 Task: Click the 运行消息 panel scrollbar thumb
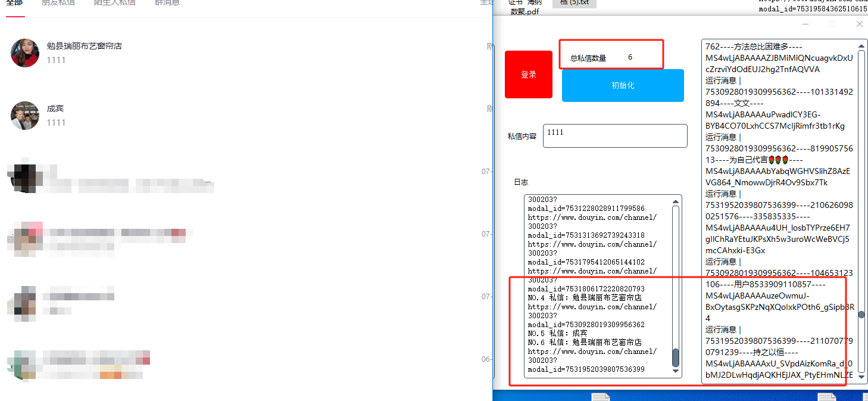[861, 315]
